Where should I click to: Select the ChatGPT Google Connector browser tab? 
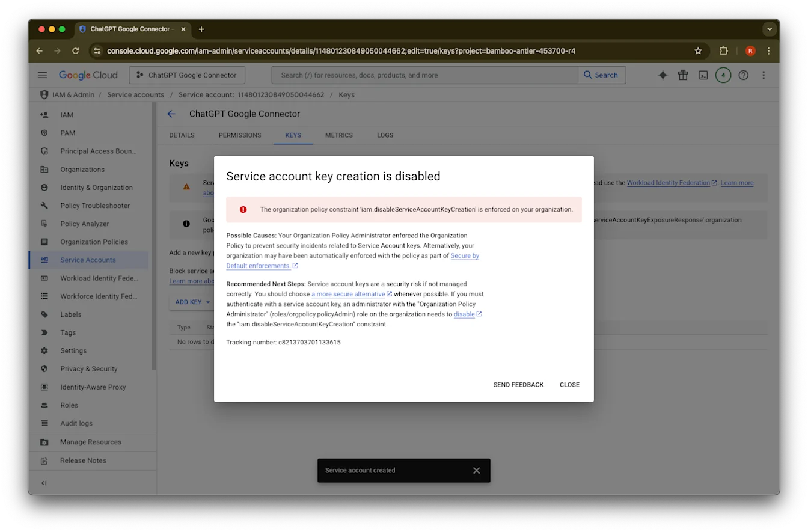(x=133, y=29)
